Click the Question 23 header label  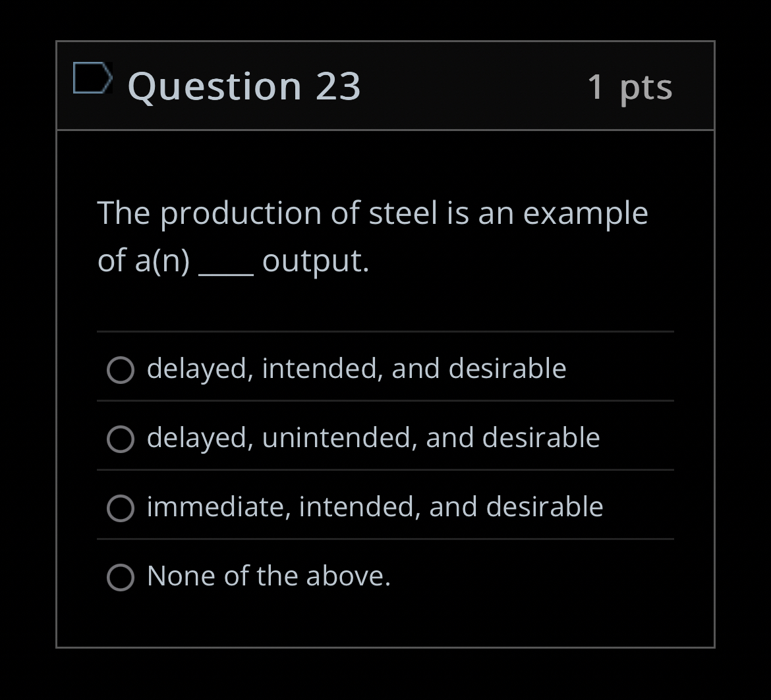pyautogui.click(x=244, y=86)
